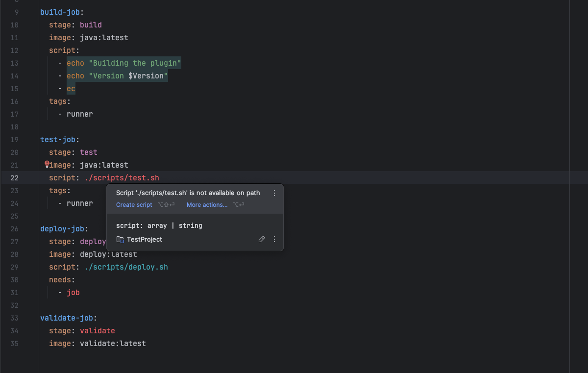Click the ./scripts/deploy.sh path on line 29
This screenshot has width=588, height=373.
[x=126, y=267]
